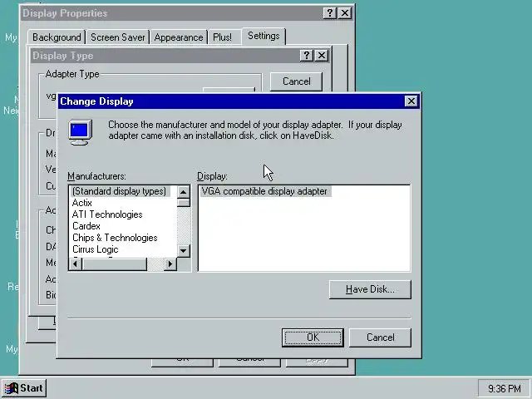
Task: Click the Windows logo on the Start button
Action: (11, 389)
